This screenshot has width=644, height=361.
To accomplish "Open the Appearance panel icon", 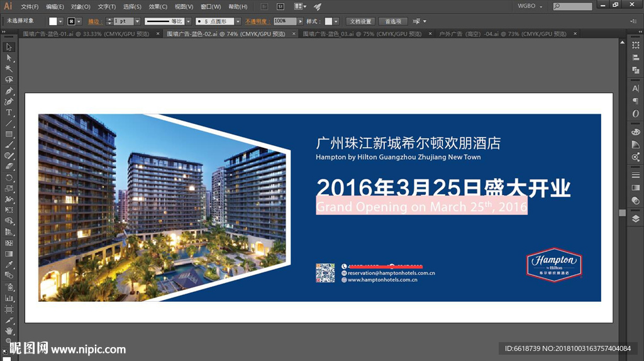I will [x=635, y=201].
